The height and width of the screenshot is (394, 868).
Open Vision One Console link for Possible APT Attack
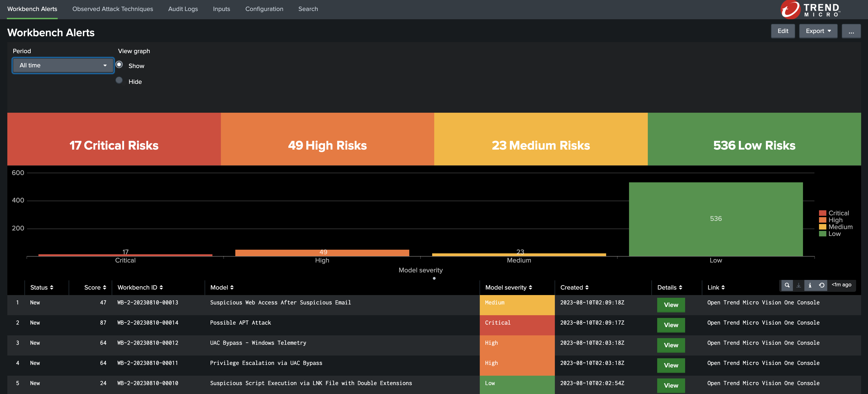763,323
